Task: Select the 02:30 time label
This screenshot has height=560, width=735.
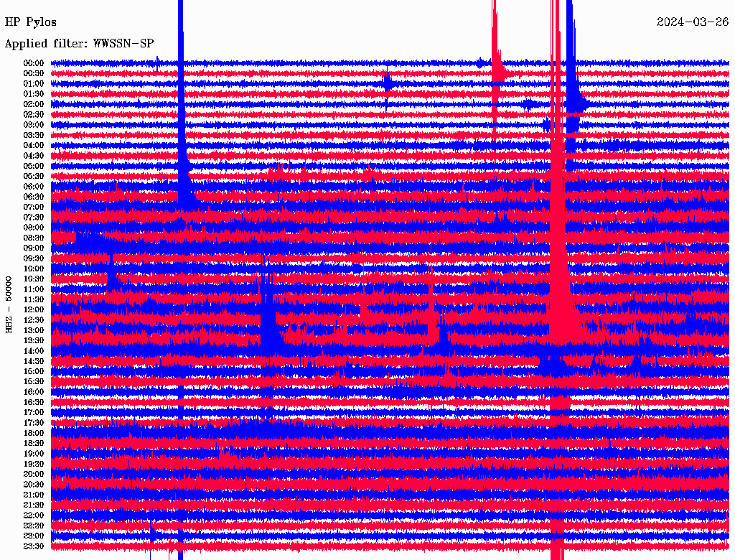Action: coord(33,114)
